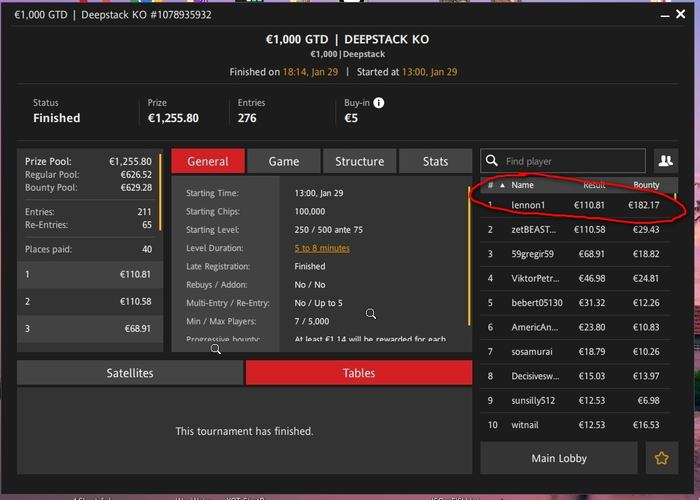Click the Regular Pool value €626.52
This screenshot has width=700, height=500.
click(136, 175)
